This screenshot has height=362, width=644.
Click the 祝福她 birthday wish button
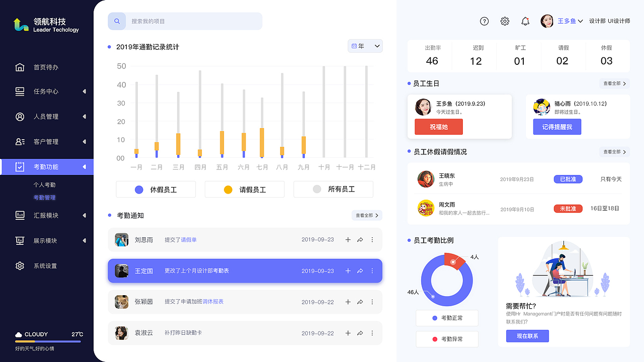438,127
